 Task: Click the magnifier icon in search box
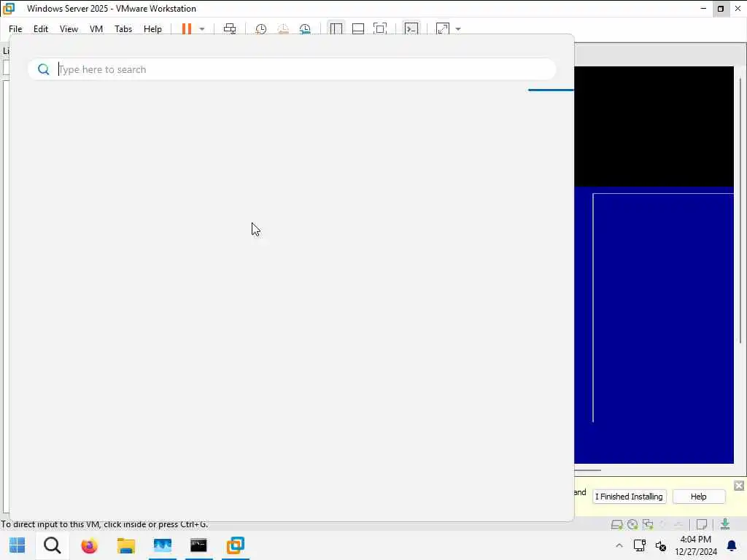(x=43, y=69)
